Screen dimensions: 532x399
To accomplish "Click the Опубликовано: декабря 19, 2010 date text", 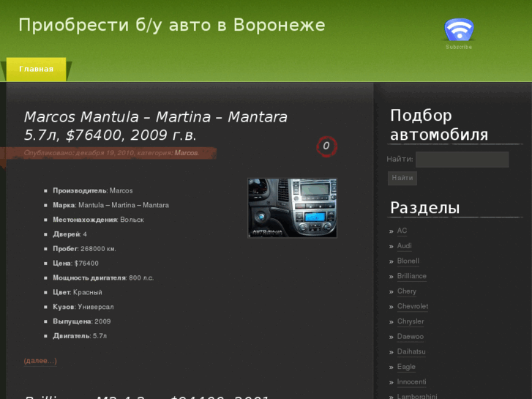I will (79, 153).
